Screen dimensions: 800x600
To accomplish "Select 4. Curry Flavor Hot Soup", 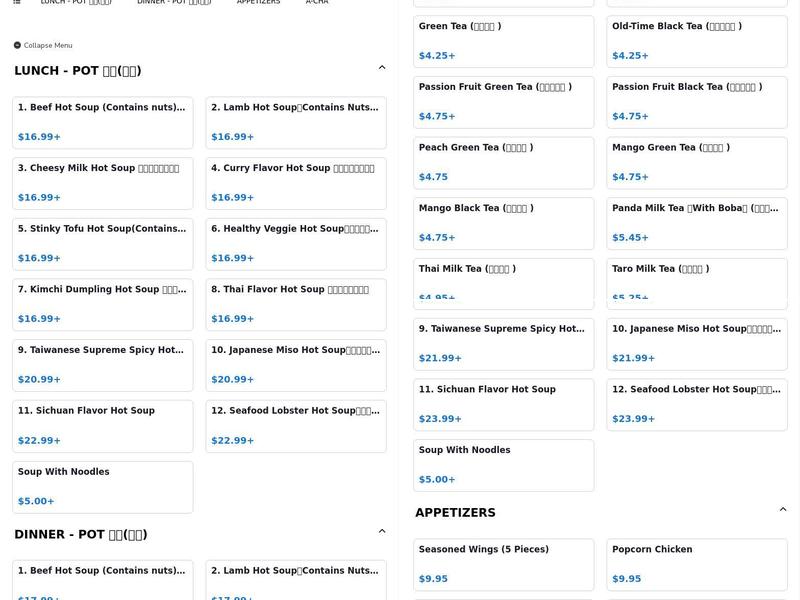I will point(296,183).
